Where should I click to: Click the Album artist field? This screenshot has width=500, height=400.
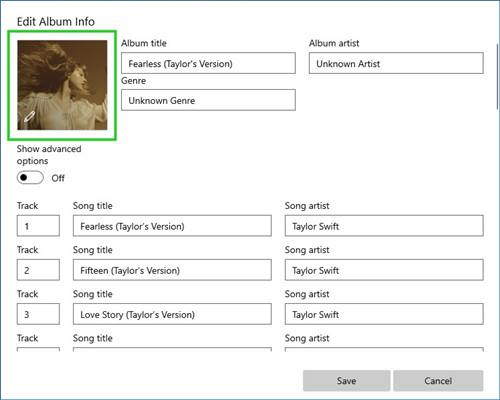tap(396, 63)
